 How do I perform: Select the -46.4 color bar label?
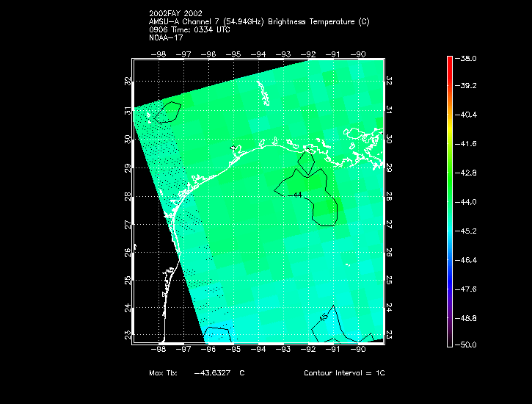465,260
